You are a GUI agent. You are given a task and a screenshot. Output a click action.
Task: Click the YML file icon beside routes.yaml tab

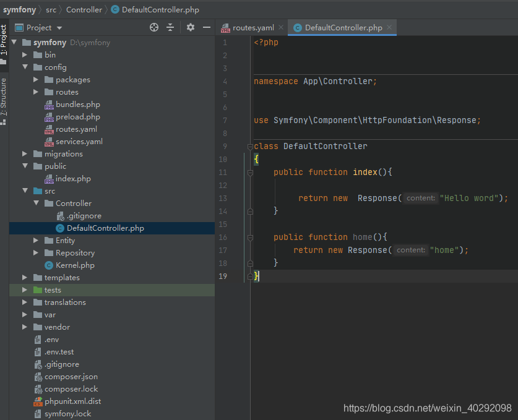(x=226, y=27)
